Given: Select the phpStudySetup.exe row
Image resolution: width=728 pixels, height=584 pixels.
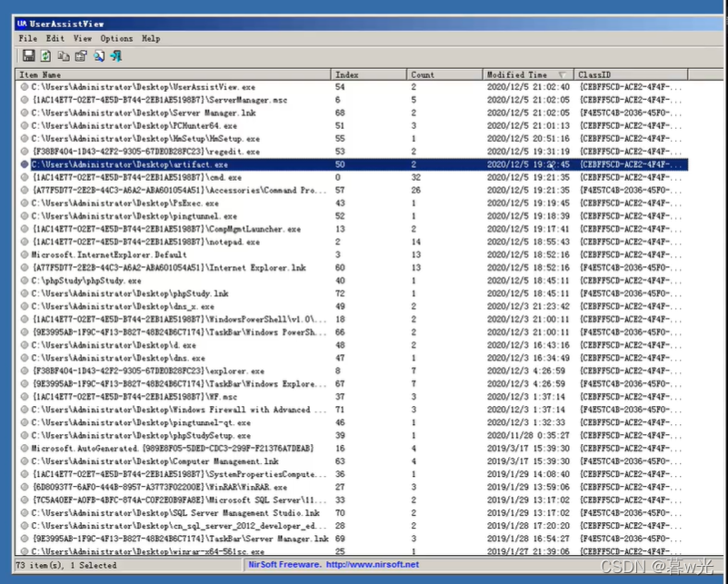Looking at the screenshot, I should [352, 436].
